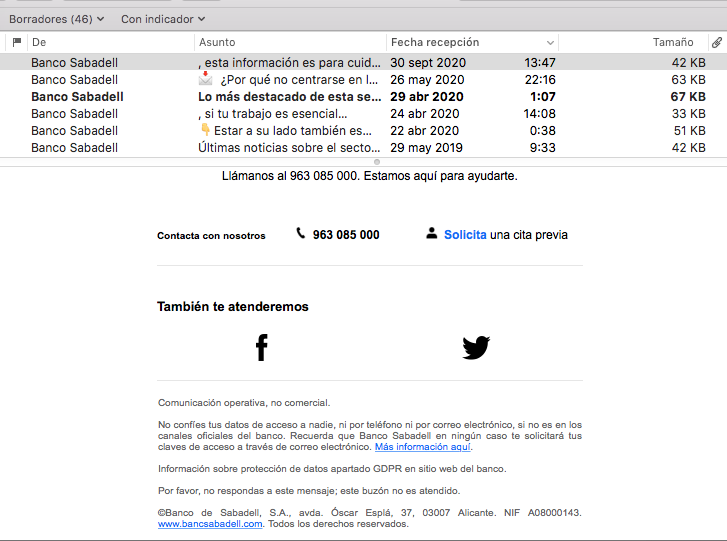Click Banco Sabadell sender in the 29 may 2019 row
The height and width of the screenshot is (541, 727).
[75, 147]
